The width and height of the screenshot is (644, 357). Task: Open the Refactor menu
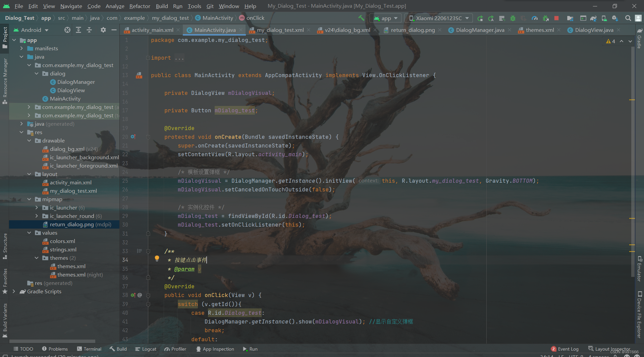[x=140, y=6]
